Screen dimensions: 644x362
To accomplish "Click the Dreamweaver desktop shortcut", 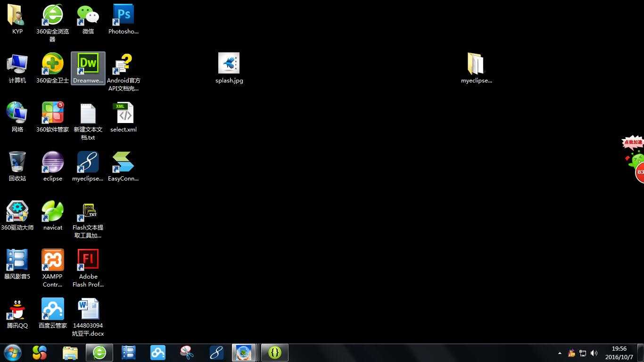I will (88, 68).
